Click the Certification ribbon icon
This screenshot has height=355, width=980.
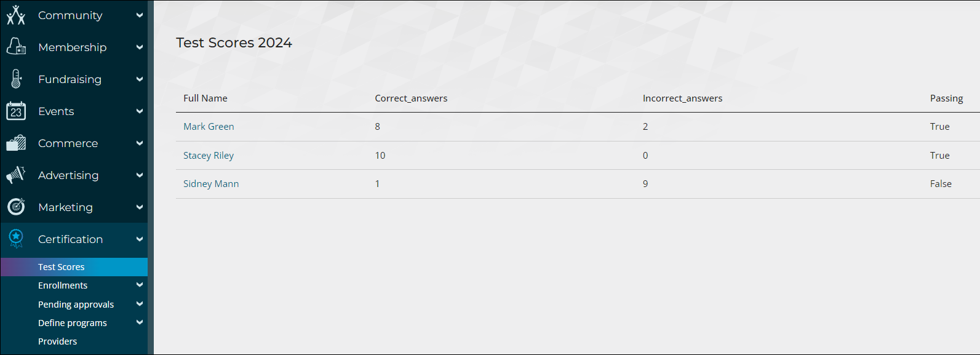(x=16, y=239)
